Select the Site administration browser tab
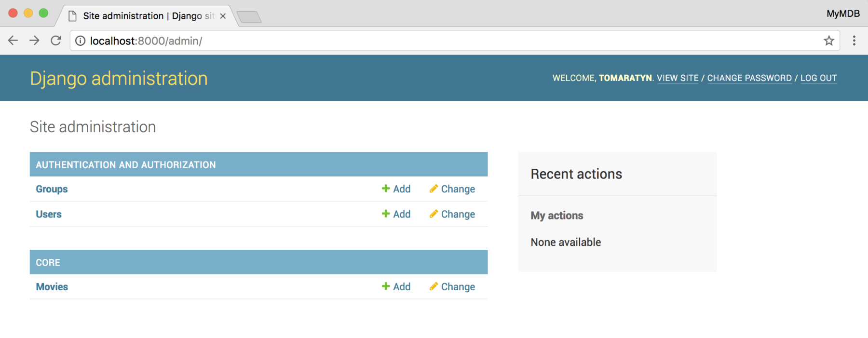This screenshot has width=868, height=338. pos(147,16)
